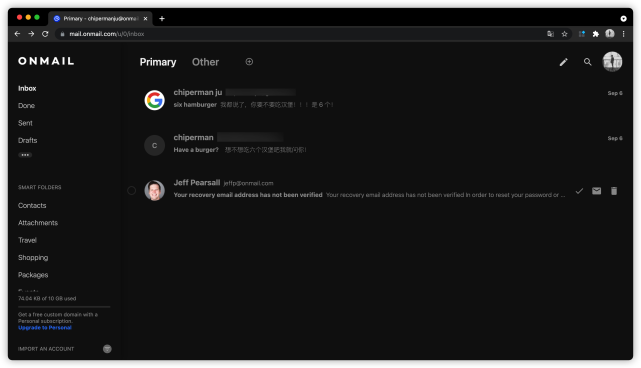Delete the Jeff Pearsall email with trash icon
This screenshot has height=368, width=641.
pos(614,191)
